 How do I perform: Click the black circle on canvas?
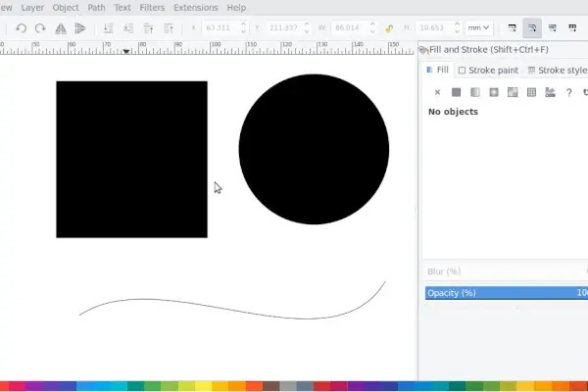coord(314,149)
